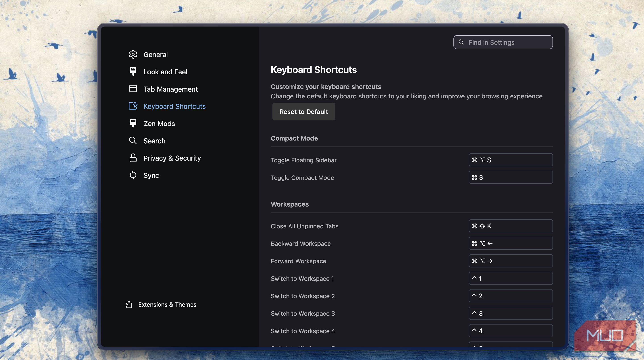The image size is (644, 360).
Task: Go to Tab Management settings
Action: [170, 89]
